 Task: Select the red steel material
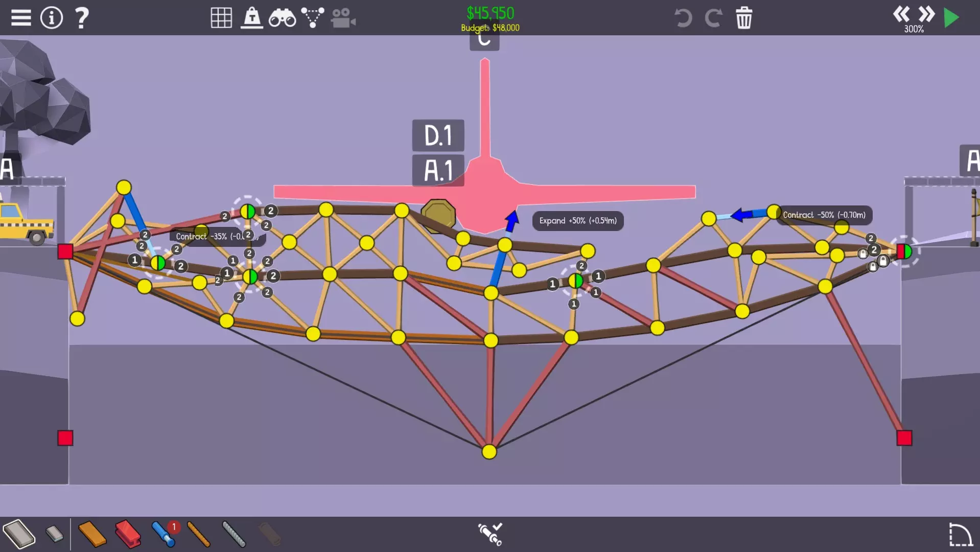click(x=128, y=534)
